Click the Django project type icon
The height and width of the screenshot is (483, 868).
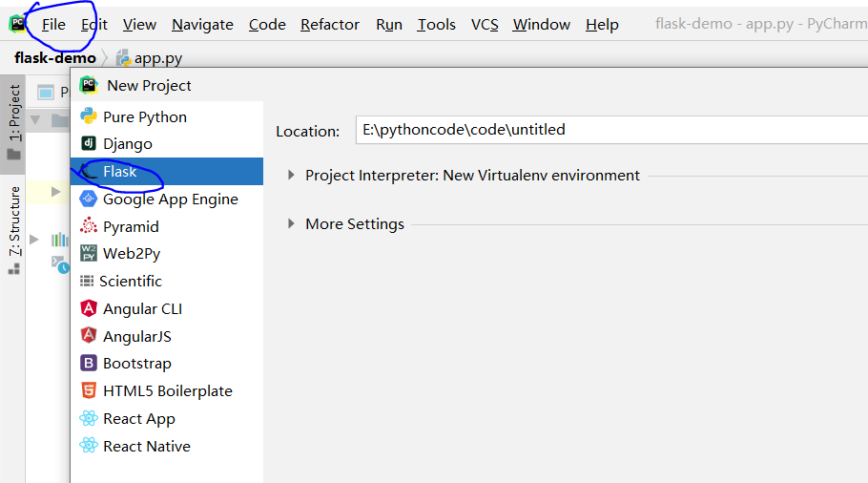pos(89,144)
